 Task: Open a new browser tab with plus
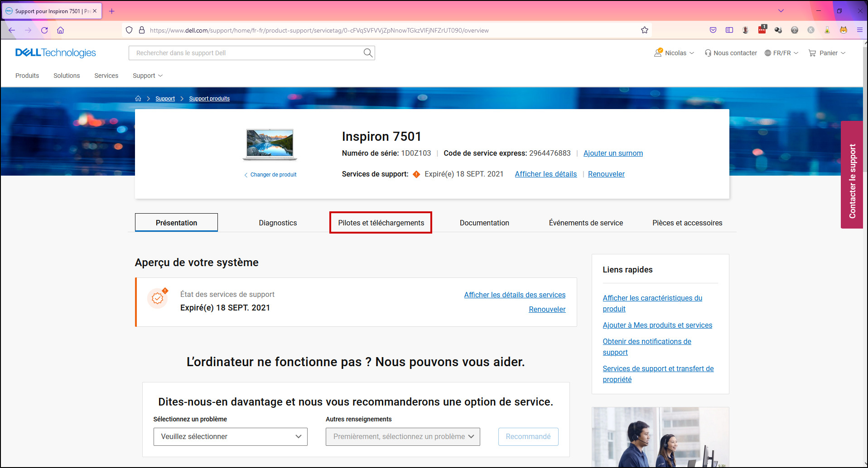click(x=112, y=11)
